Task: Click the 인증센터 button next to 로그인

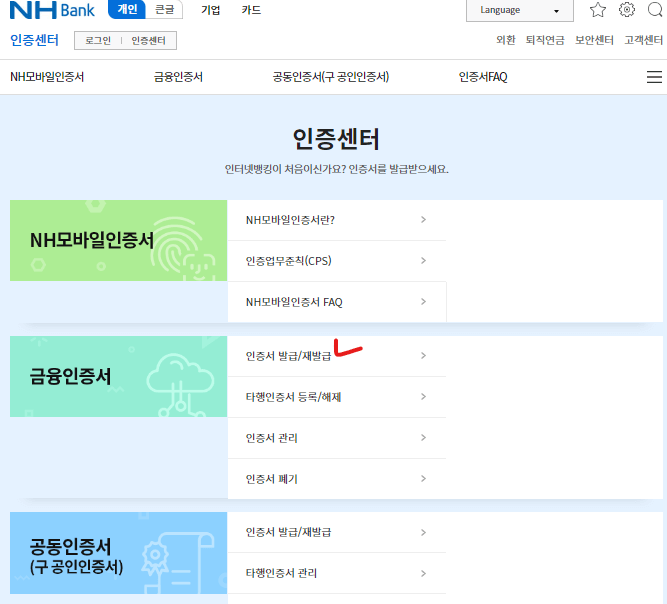Action: pyautogui.click(x=148, y=40)
